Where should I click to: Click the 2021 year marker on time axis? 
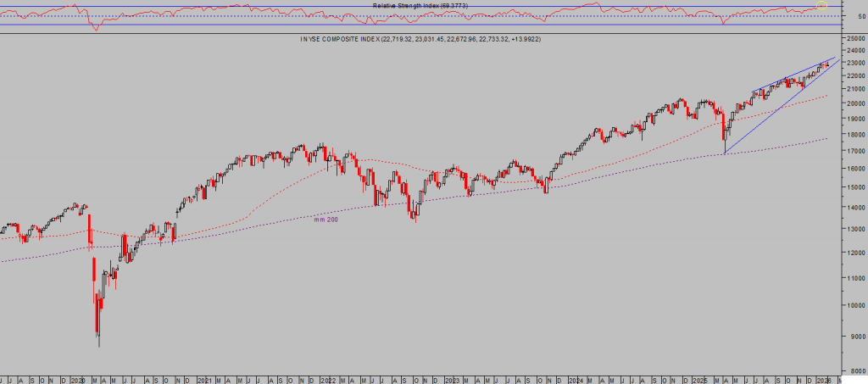pyautogui.click(x=204, y=379)
